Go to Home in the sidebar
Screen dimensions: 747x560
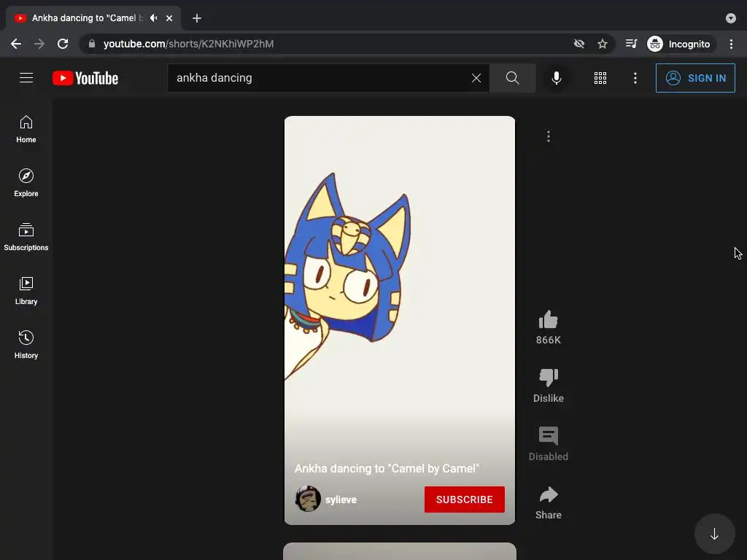pos(26,129)
